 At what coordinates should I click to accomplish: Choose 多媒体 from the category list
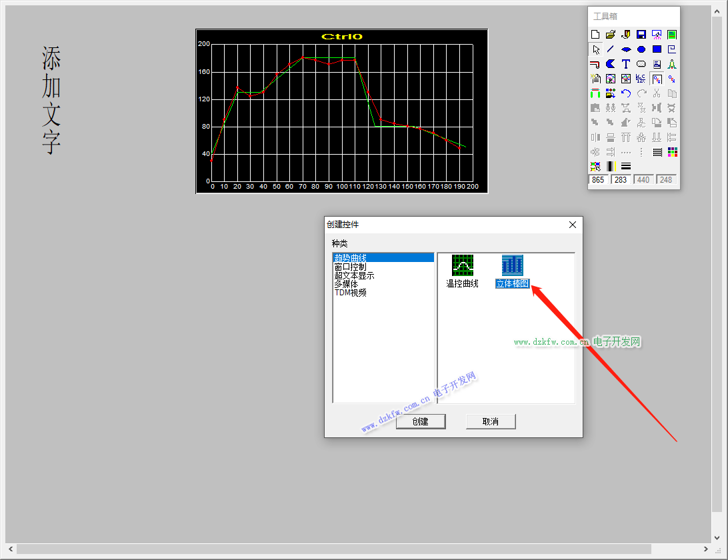346,284
